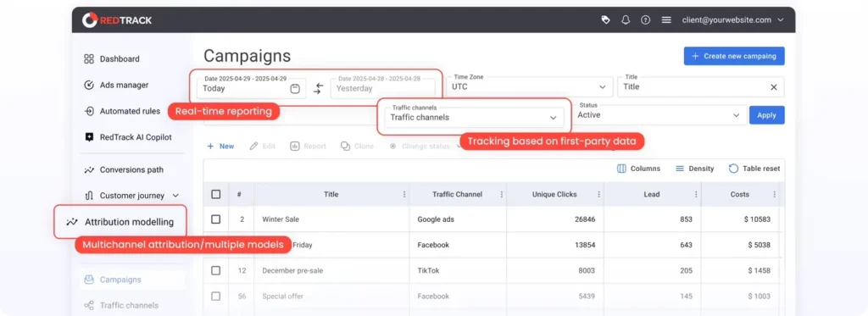The image size is (868, 316).
Task: Open the Traffic channels dropdown
Action: [x=474, y=117]
